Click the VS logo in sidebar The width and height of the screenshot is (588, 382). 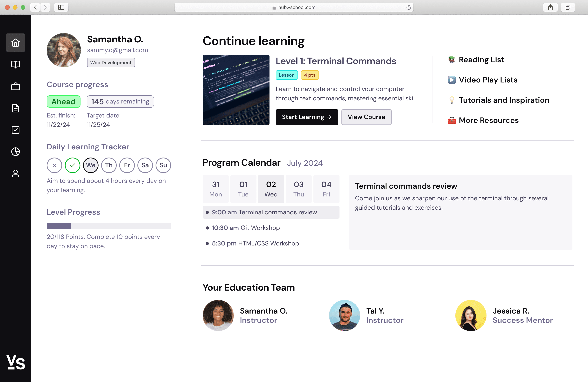coord(15,362)
